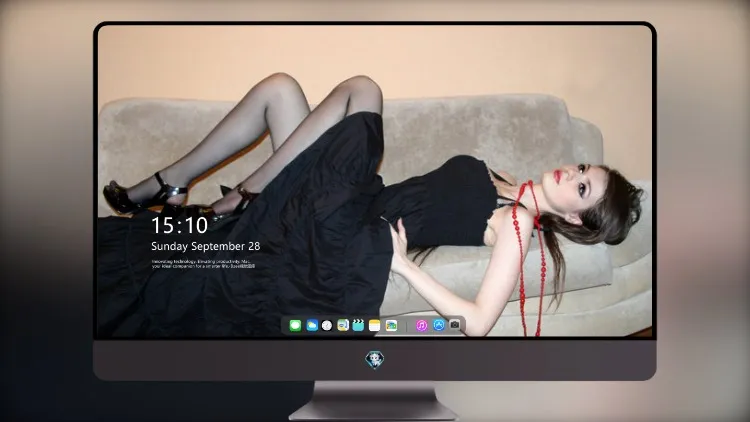Click the logo badge on monitor chin
The width and height of the screenshot is (750, 422).
(375, 360)
